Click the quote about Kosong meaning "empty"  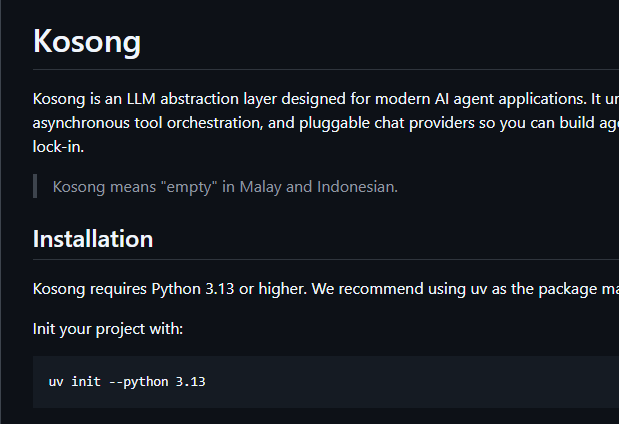point(225,186)
